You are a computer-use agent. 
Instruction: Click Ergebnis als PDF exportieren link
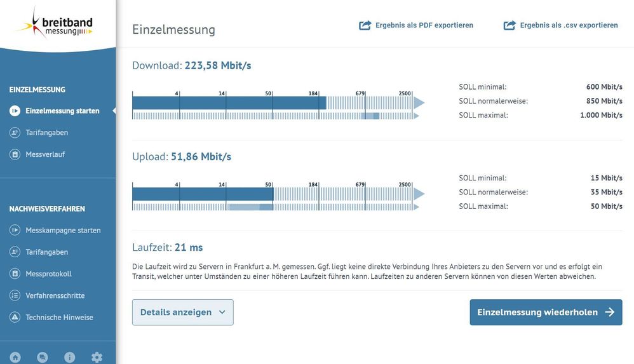point(424,25)
